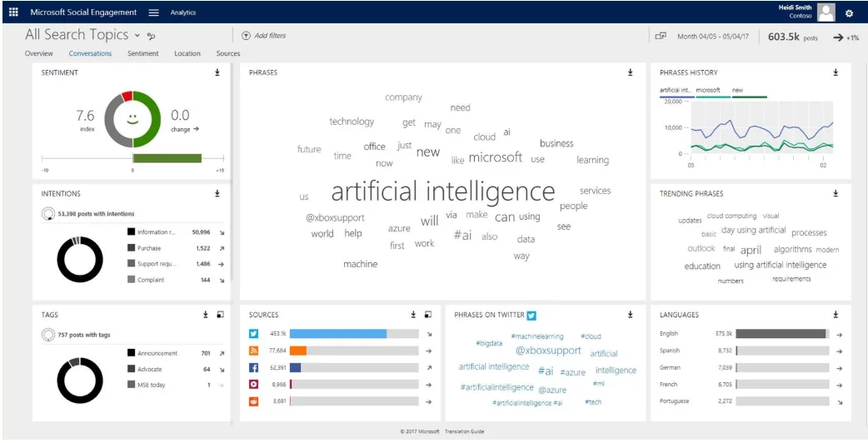Click the artificial intelligence phrase in word cloud
Image resolution: width=868 pixels, height=443 pixels.
click(443, 192)
